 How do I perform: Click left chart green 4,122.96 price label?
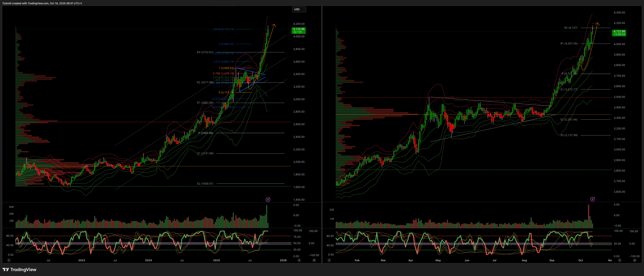[299, 31]
